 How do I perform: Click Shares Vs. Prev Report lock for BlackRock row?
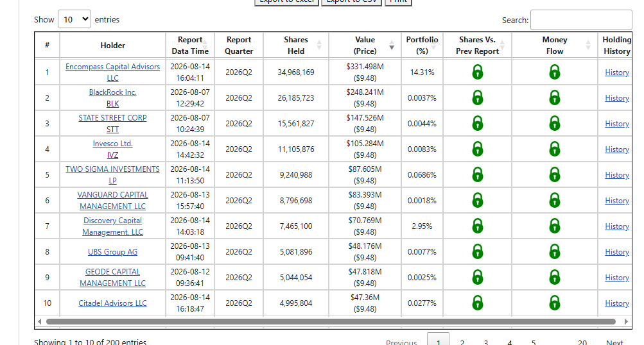[x=477, y=97]
